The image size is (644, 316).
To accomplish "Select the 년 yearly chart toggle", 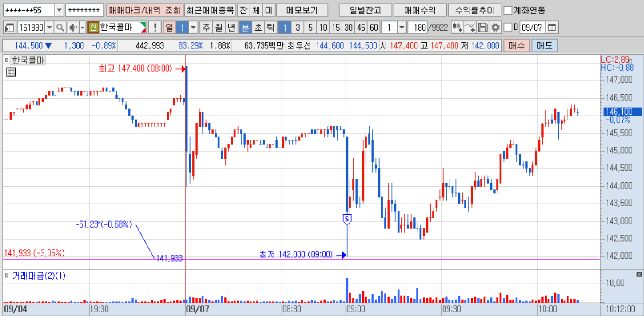I will coord(231,28).
